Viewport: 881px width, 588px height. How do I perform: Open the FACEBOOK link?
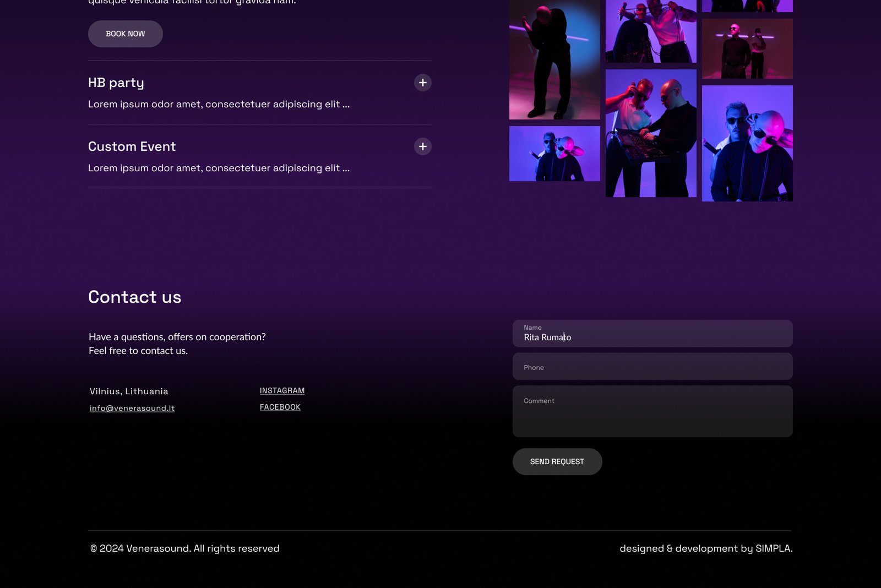tap(280, 407)
